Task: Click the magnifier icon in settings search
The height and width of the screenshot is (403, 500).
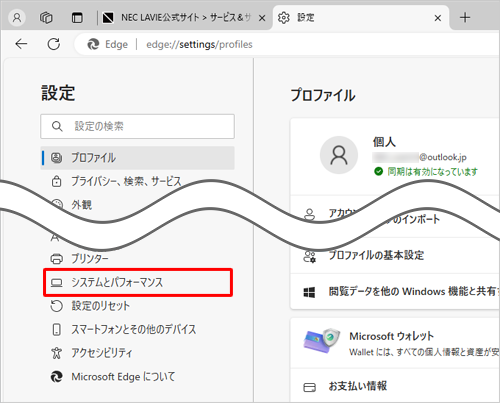Action: tap(57, 126)
